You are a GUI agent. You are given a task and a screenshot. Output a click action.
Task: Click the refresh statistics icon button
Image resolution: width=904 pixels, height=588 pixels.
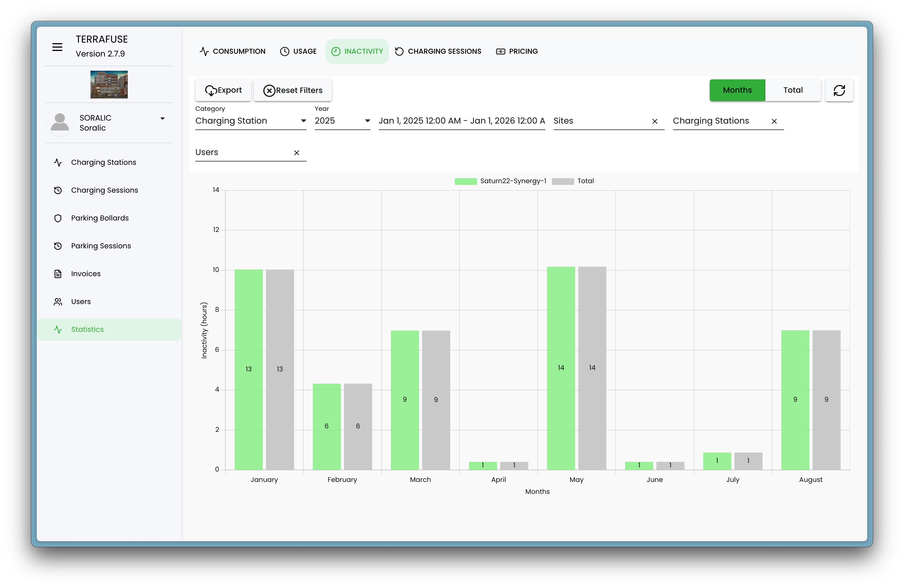click(839, 90)
